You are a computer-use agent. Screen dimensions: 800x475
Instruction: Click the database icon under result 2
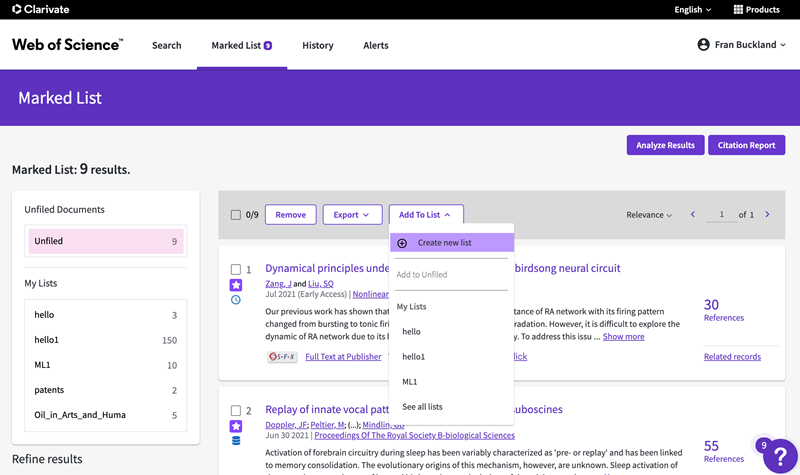236,440
